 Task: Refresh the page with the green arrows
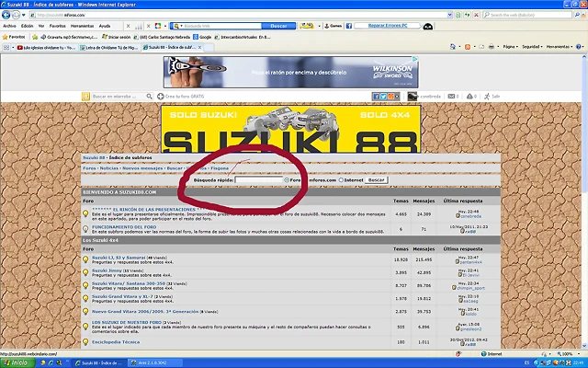coord(467,15)
